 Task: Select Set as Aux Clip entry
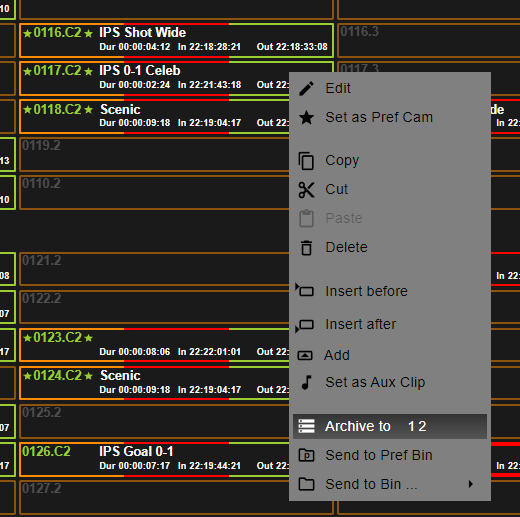tap(390, 382)
